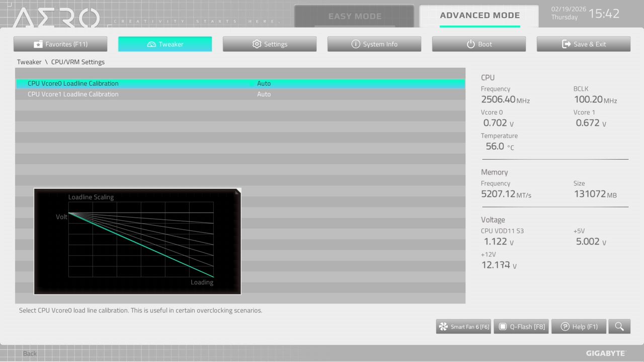Launch Q-Flash using its flash utility icon
Image resolution: width=644 pixels, height=362 pixels.
(x=502, y=326)
